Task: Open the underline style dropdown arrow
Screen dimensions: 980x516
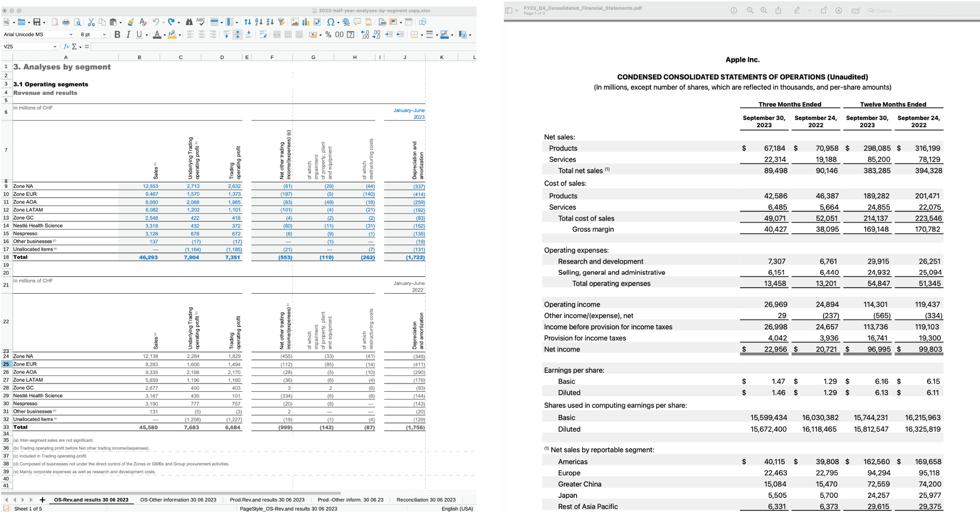Action: click(147, 35)
